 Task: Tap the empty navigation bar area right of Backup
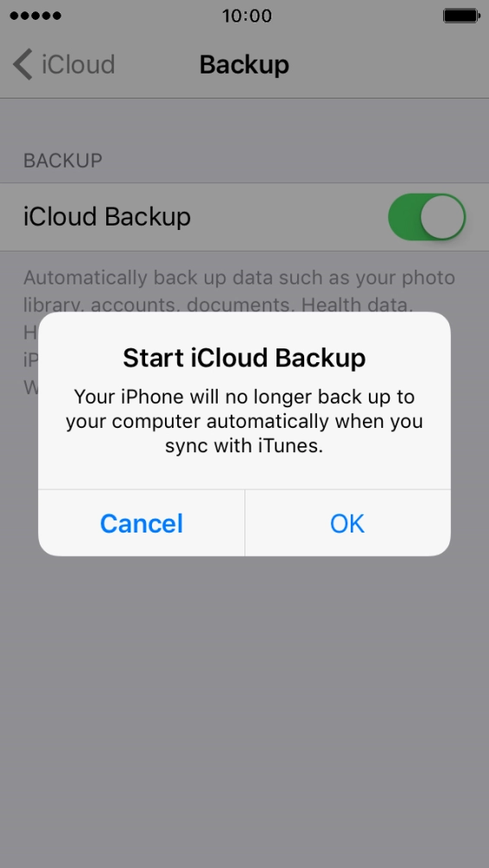click(387, 65)
